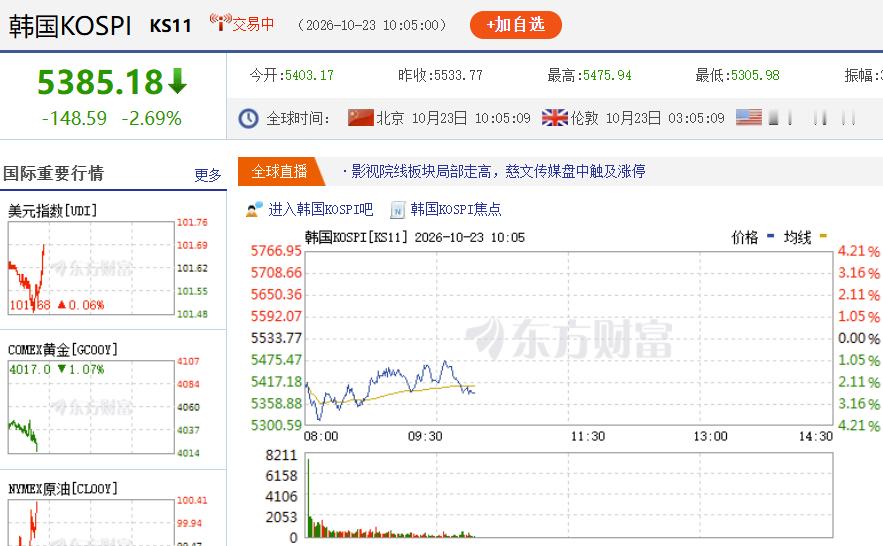
Task: Click the US flag icon
Action: (748, 118)
